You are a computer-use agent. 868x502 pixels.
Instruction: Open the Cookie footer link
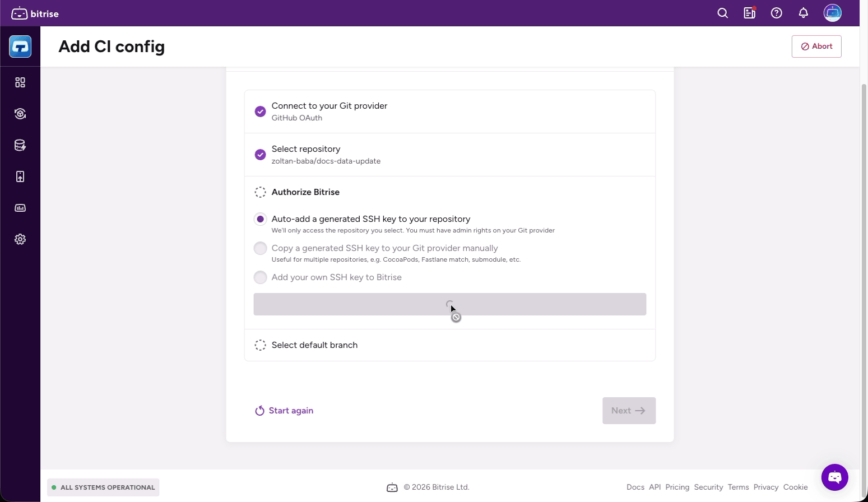[x=796, y=487]
